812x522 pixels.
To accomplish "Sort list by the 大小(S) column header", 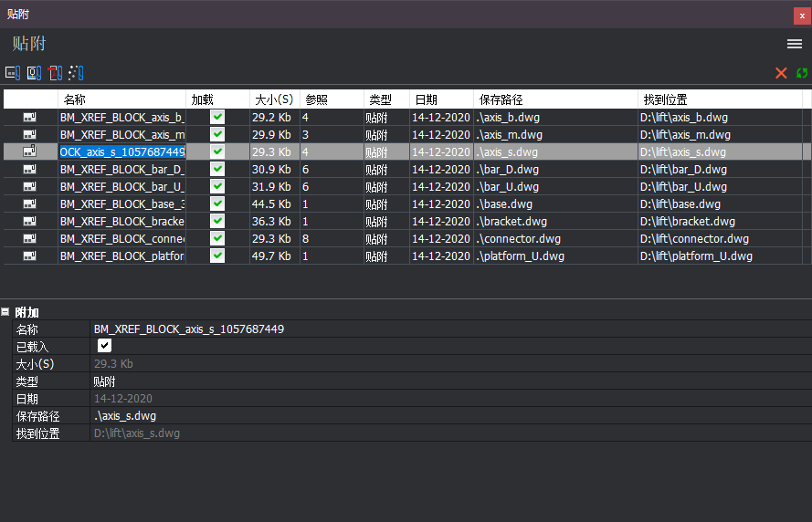I will pyautogui.click(x=274, y=99).
